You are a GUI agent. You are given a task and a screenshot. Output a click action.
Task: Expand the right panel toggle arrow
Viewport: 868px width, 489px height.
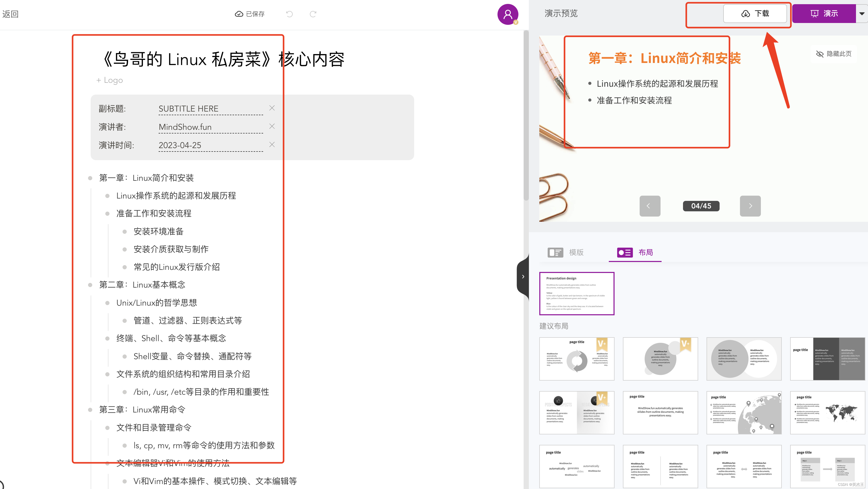pyautogui.click(x=523, y=277)
